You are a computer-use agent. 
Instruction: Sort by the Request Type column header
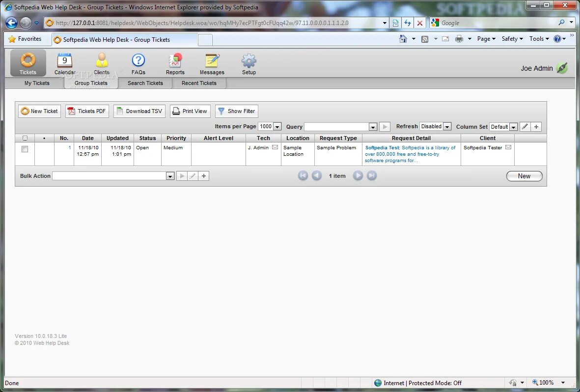338,138
